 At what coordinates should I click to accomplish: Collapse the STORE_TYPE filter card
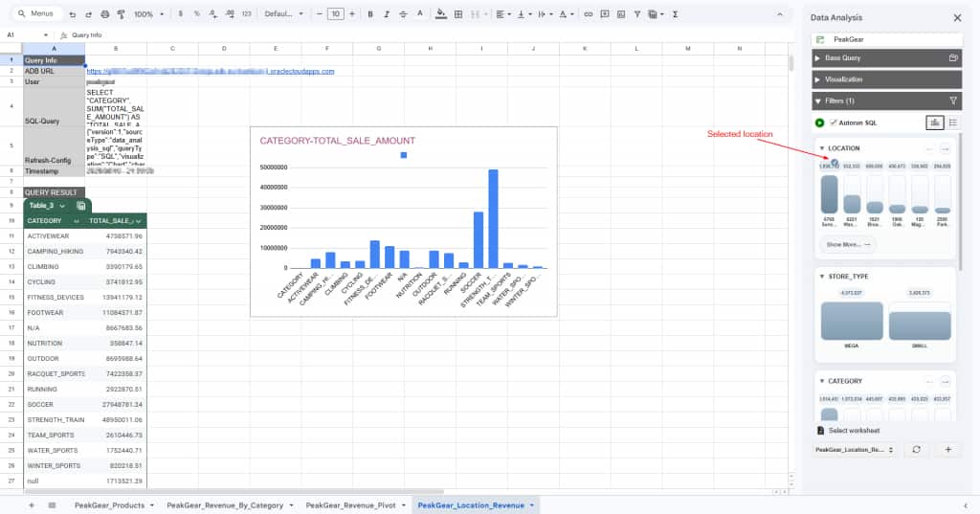tap(822, 277)
